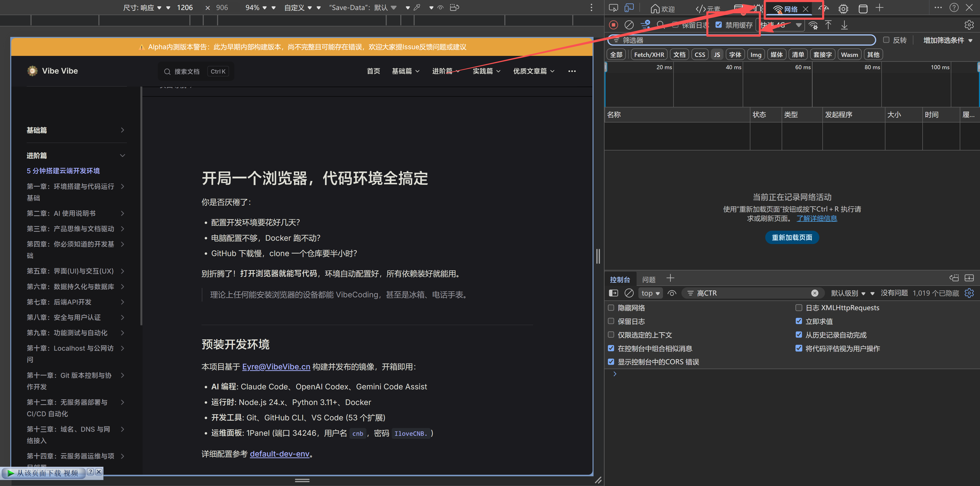980x486 pixels.
Task: Switch to the 问题 drawer tab
Action: (x=649, y=280)
